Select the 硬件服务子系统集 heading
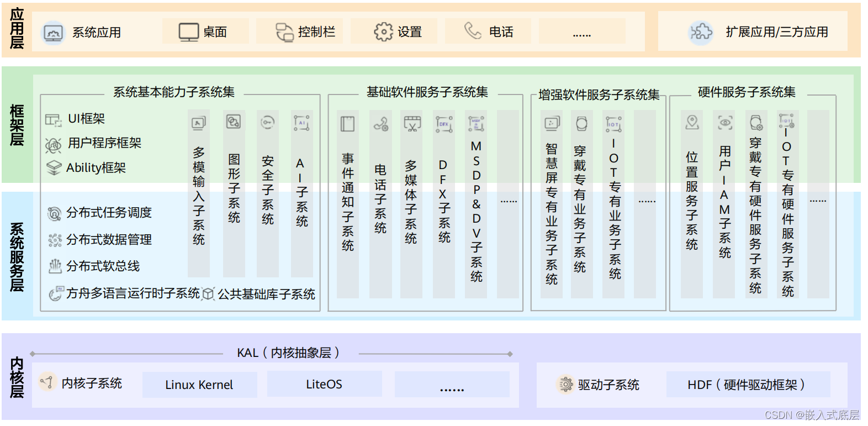 point(747,92)
